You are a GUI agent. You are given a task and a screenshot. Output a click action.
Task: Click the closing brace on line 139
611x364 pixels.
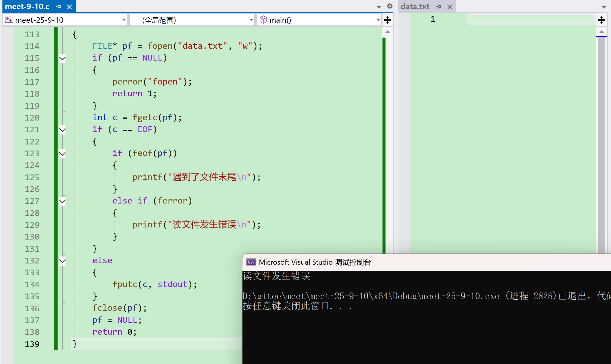pyautogui.click(x=75, y=344)
